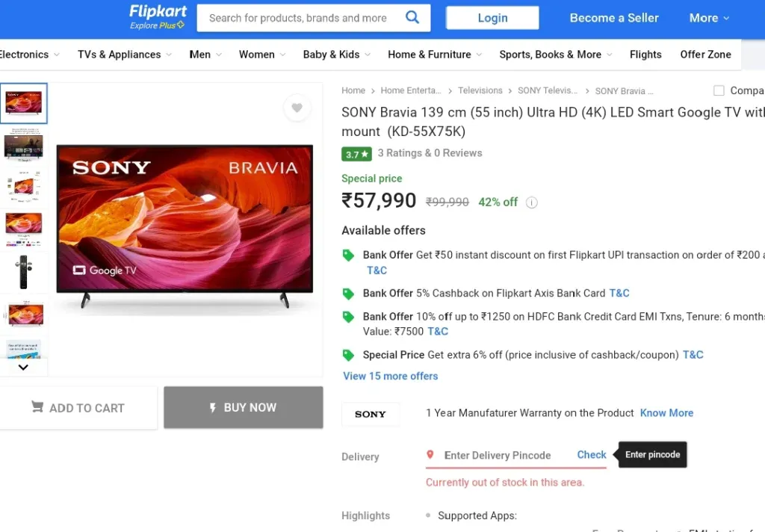Open TVs & Appliances category menu
The height and width of the screenshot is (532, 765).
pos(124,55)
